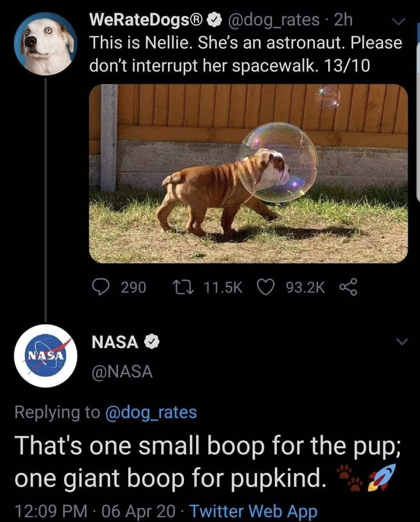
Task: Open WeRateDogs profile avatar
Action: (46, 43)
